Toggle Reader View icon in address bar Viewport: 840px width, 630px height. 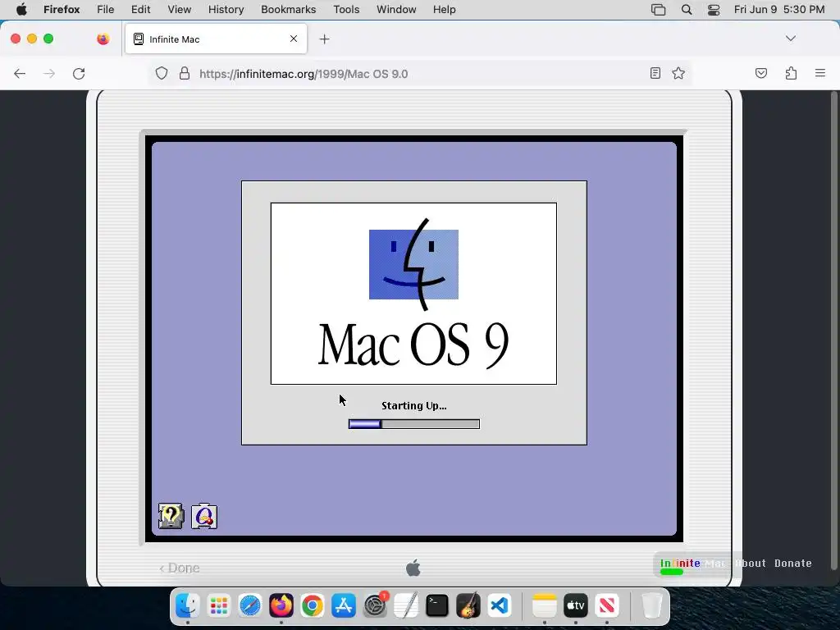pyautogui.click(x=655, y=73)
